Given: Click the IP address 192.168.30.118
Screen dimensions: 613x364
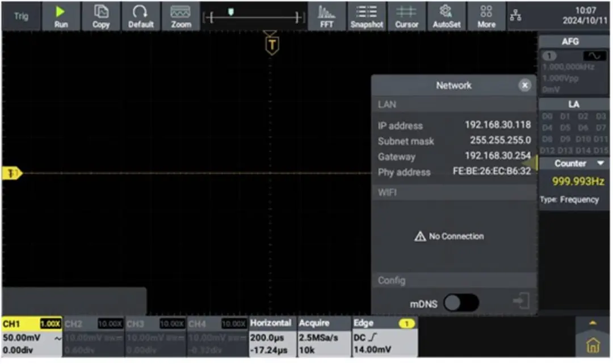Looking at the screenshot, I should coord(497,125).
